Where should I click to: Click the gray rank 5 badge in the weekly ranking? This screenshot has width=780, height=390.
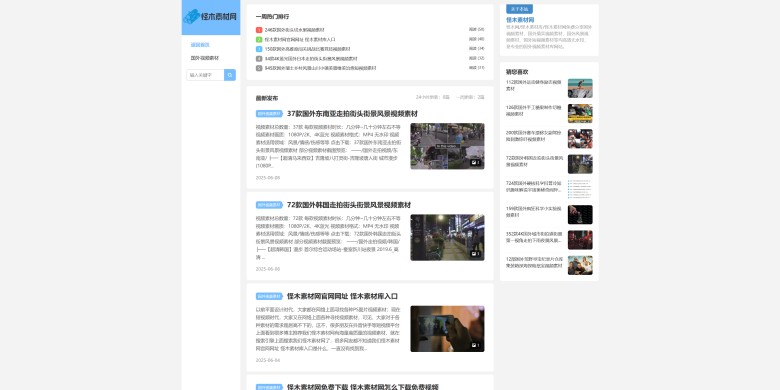[259, 68]
